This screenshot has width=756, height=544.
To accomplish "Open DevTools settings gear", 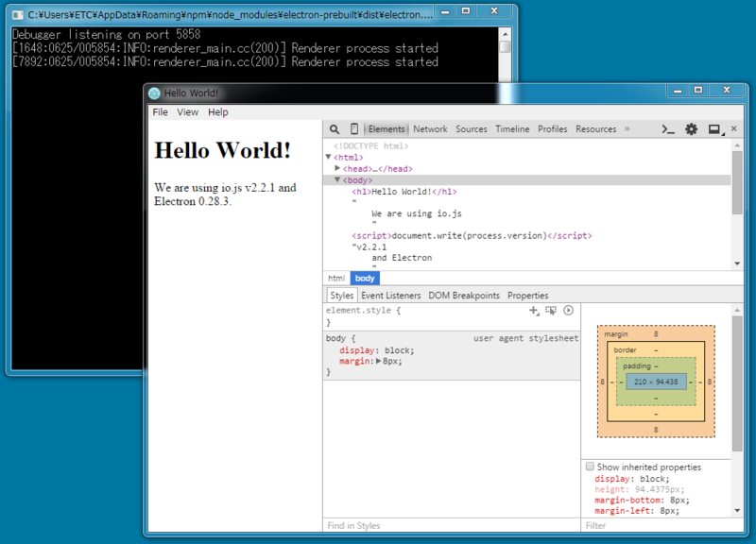I will (x=692, y=129).
